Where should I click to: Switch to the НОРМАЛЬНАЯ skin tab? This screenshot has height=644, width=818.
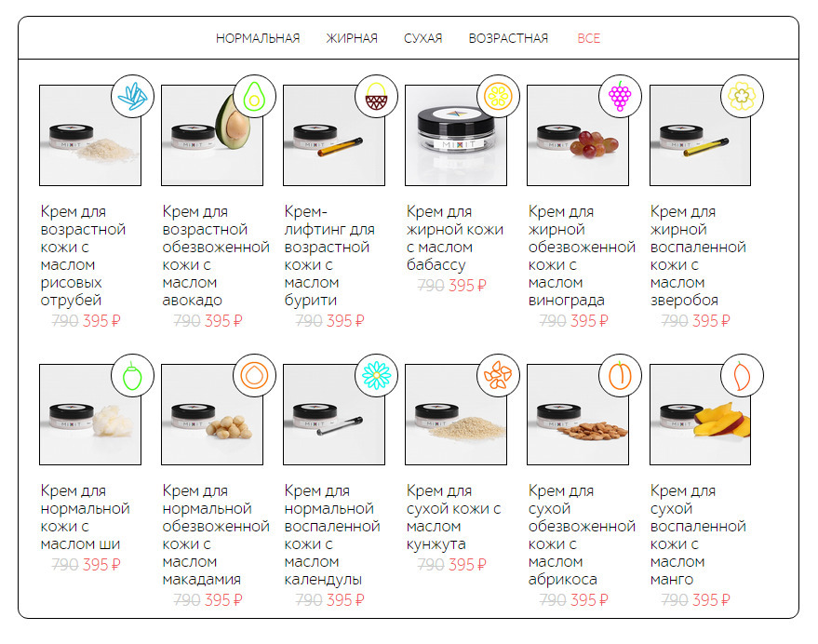tap(258, 38)
